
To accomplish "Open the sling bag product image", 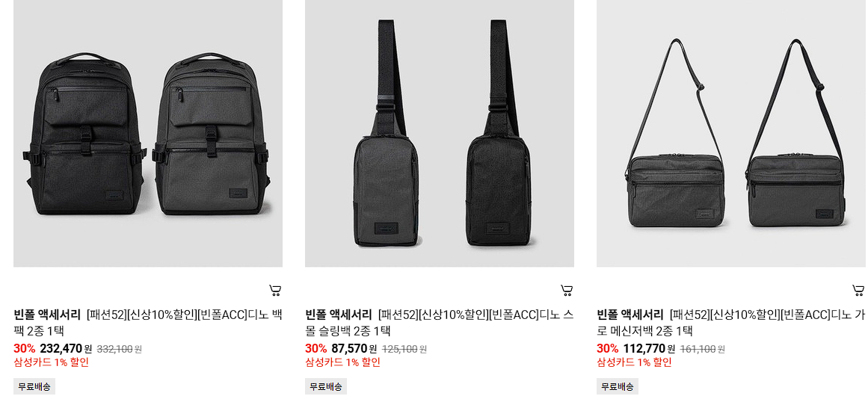I will 440,133.
